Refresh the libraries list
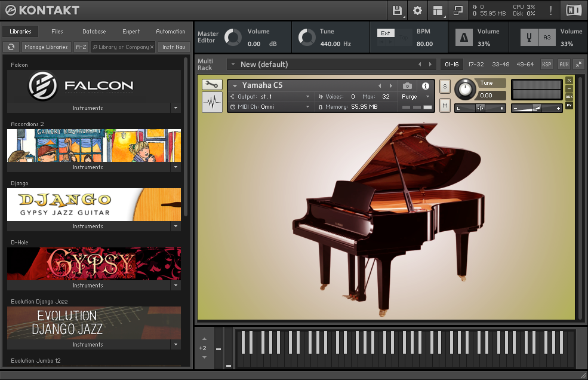Screen dimensions: 588x380 tap(11, 47)
